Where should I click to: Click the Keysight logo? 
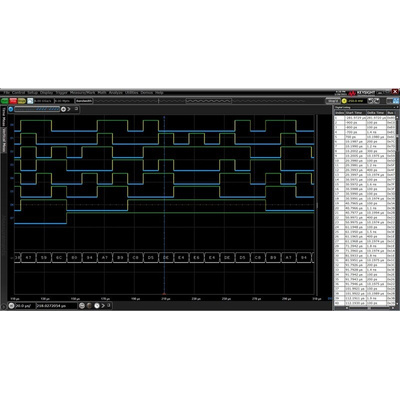pos(361,92)
